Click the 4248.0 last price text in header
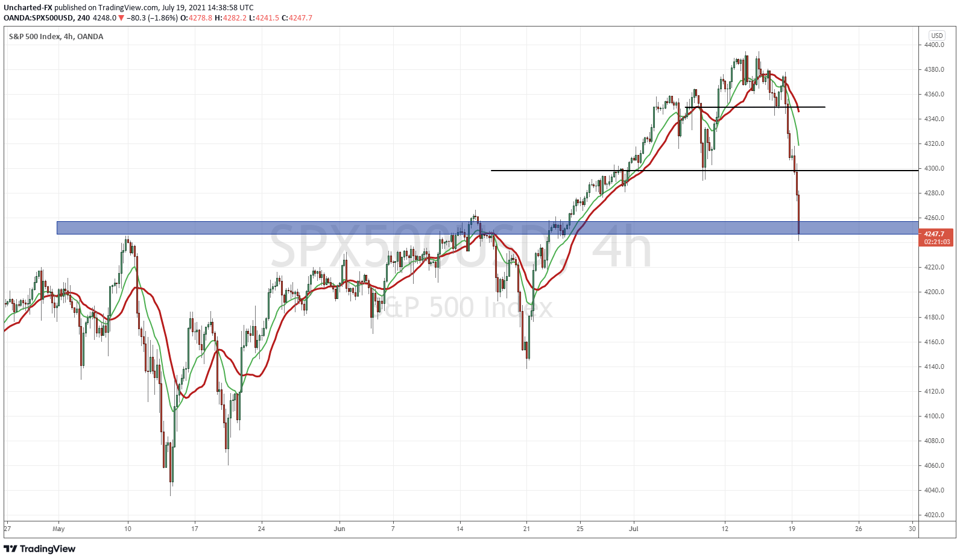Screen dimensions: 960x560 [104, 18]
